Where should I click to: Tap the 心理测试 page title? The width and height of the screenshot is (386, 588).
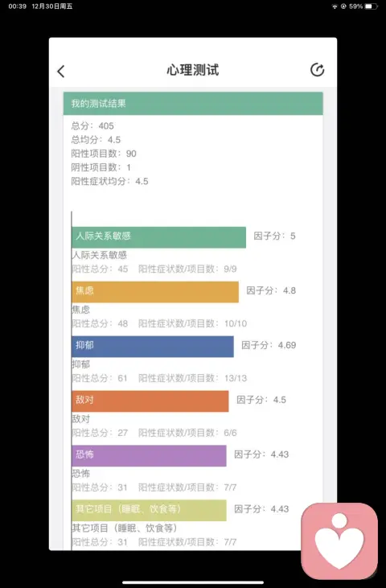(193, 70)
